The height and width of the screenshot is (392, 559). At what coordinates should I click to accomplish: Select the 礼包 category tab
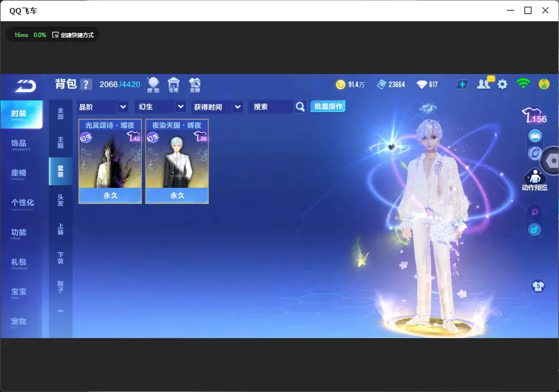pos(21,263)
